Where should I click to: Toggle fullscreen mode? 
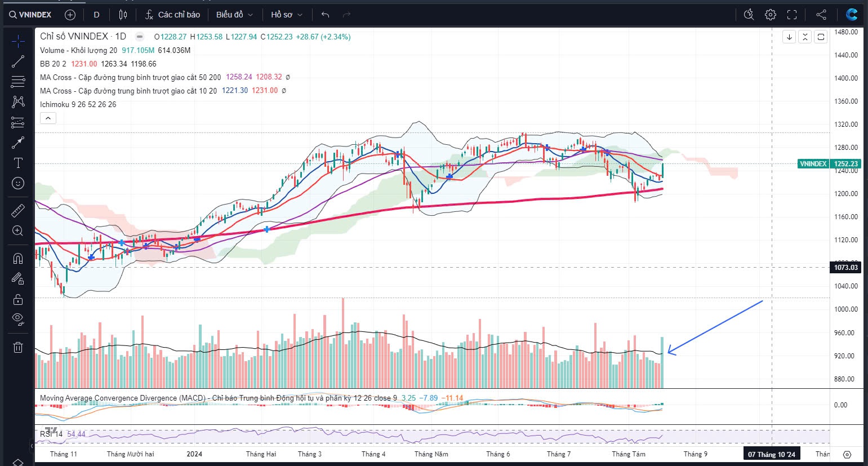(x=792, y=15)
